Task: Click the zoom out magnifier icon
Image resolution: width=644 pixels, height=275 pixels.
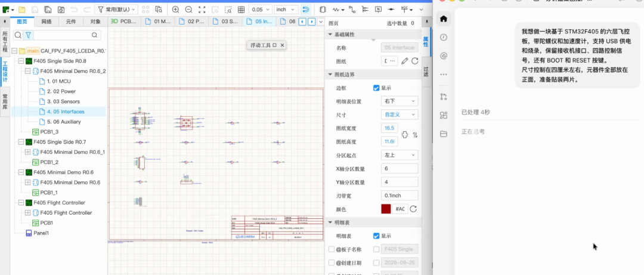Action: tap(188, 10)
